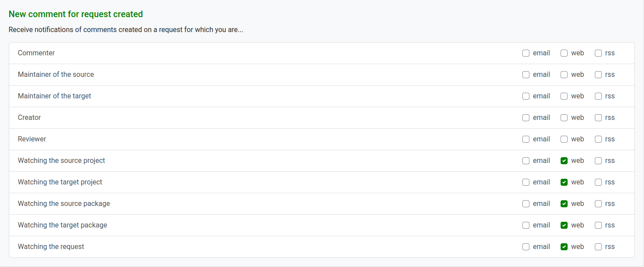The image size is (644, 267).
Task: Check email for Reviewer
Action: [526, 139]
